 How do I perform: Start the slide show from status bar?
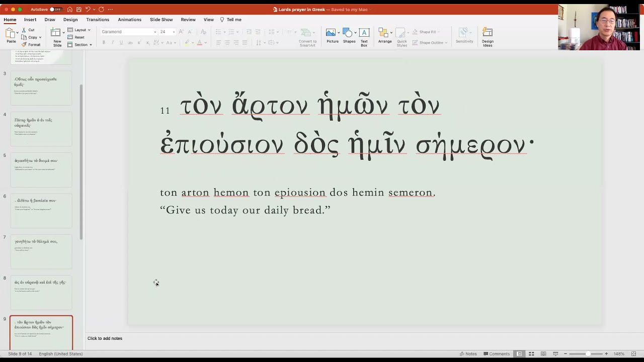(555, 354)
